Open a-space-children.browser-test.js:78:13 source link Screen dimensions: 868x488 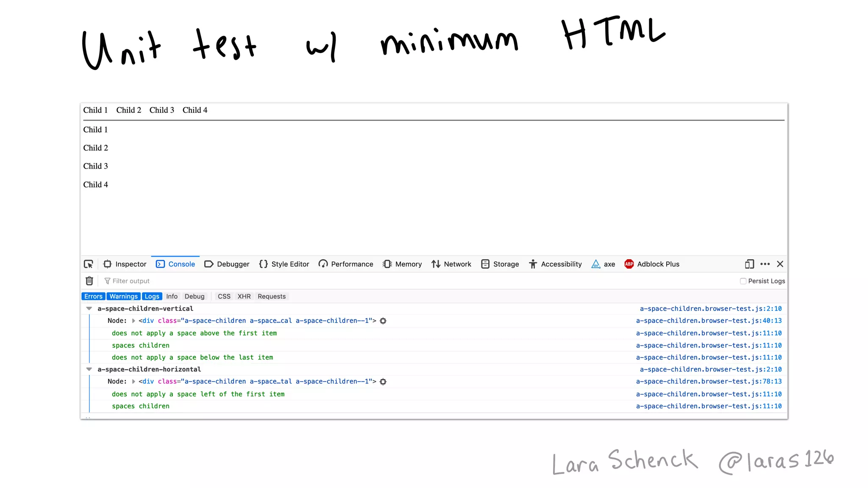(709, 381)
